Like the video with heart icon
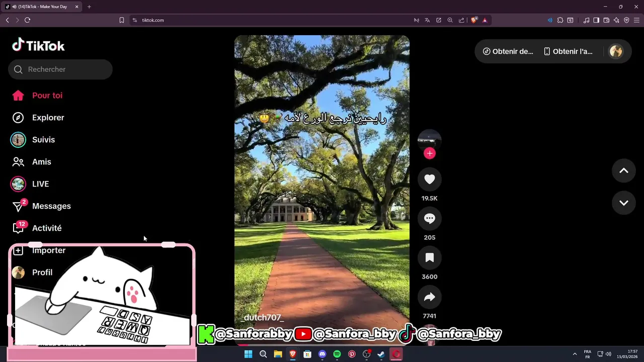This screenshot has width=644, height=362. (x=430, y=179)
